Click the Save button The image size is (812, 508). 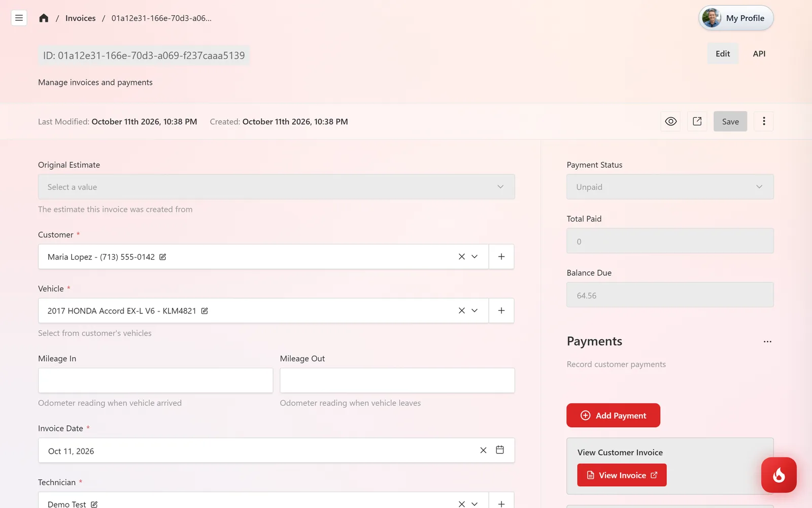click(x=730, y=121)
